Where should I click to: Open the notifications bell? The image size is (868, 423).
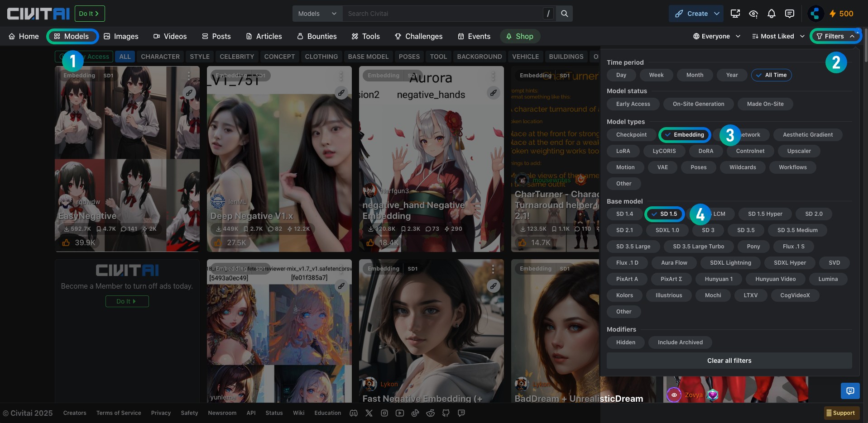771,14
